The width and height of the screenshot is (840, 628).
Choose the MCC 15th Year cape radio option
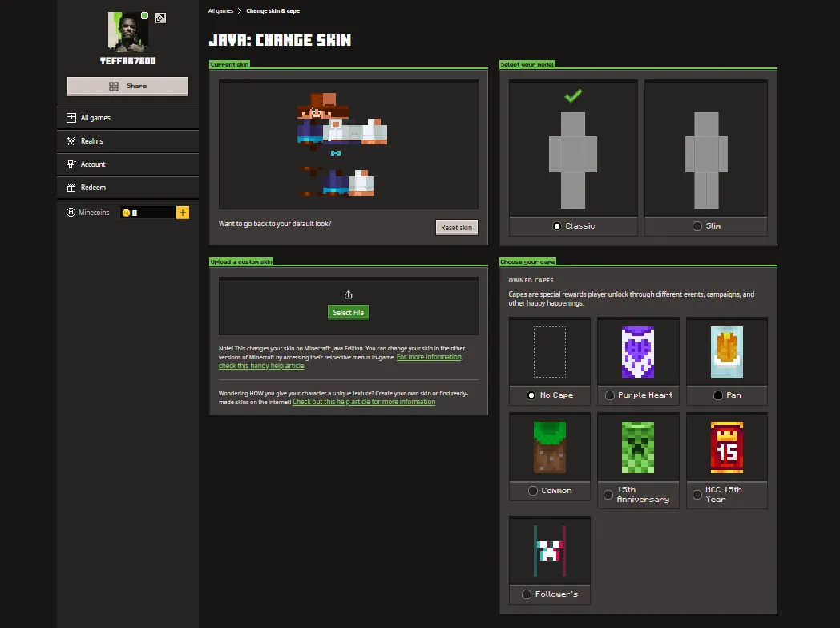(697, 495)
